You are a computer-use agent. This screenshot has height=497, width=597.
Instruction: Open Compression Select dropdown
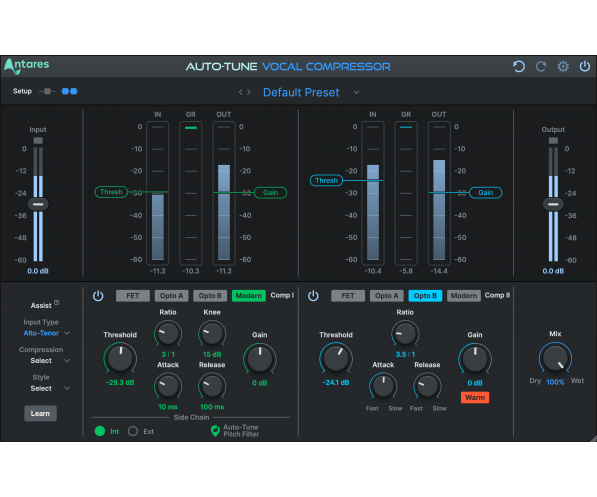tap(50, 360)
